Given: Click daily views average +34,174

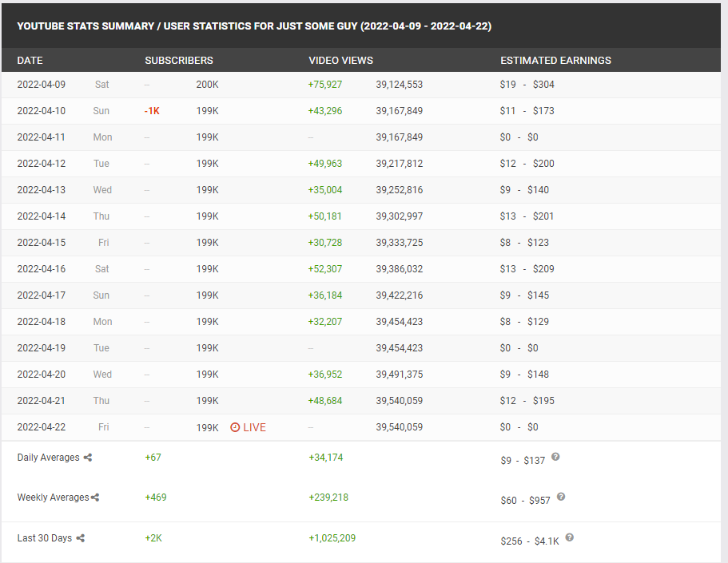Looking at the screenshot, I should tap(326, 458).
